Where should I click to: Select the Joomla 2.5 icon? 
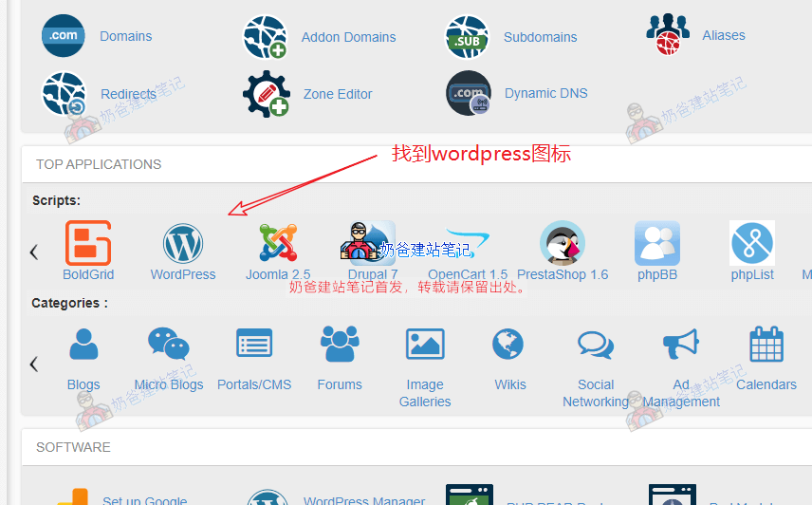[278, 242]
